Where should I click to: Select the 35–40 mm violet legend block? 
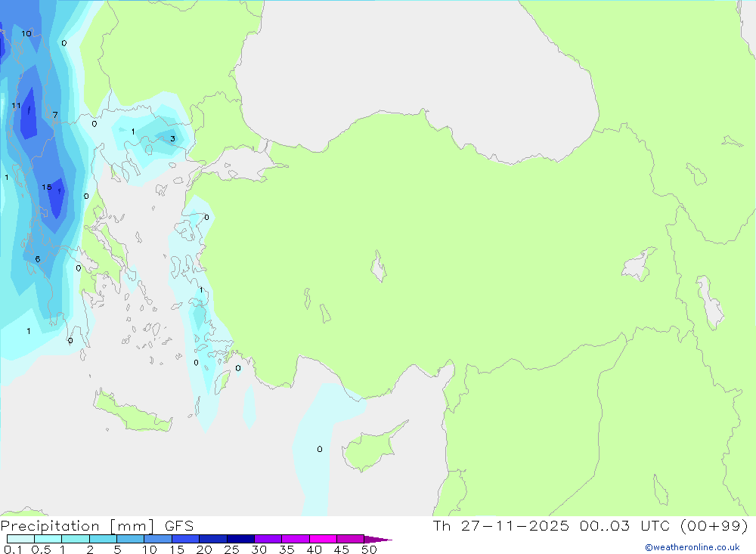(296, 539)
